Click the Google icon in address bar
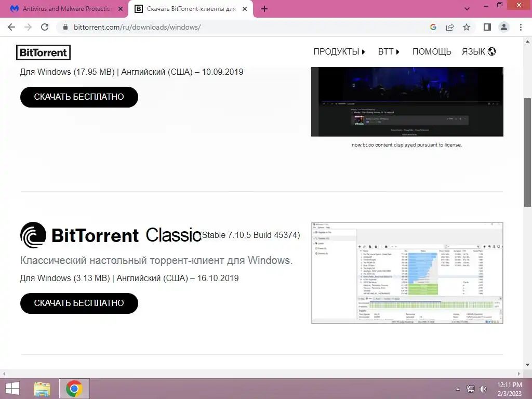This screenshot has height=399, width=532. (433, 27)
